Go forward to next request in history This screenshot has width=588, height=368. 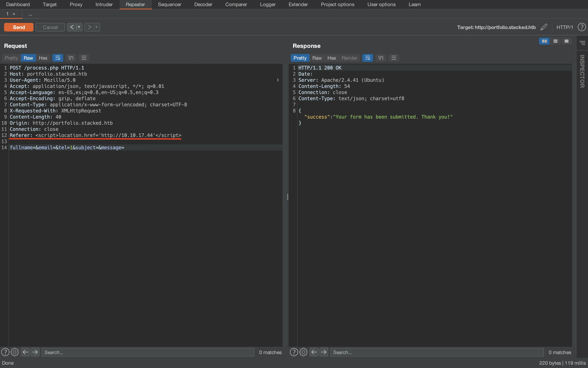pos(89,27)
